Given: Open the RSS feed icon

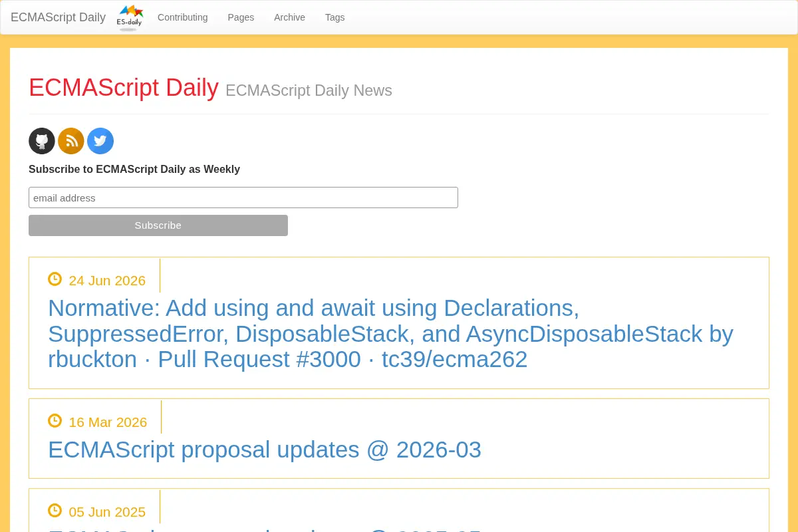Looking at the screenshot, I should 71,141.
